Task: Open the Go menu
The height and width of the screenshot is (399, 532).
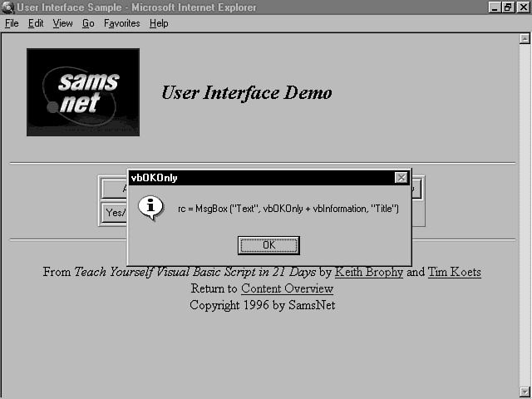Action: pos(88,23)
